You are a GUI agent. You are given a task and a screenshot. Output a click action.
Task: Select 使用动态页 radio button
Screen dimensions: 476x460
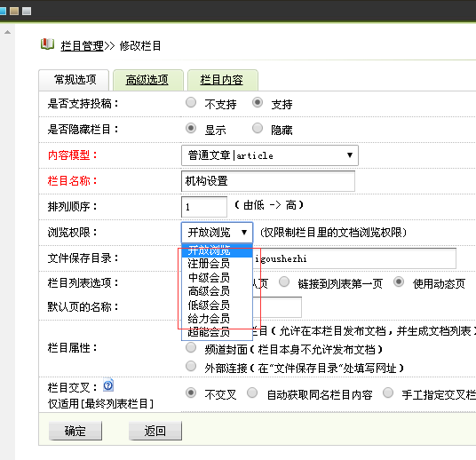click(x=399, y=282)
